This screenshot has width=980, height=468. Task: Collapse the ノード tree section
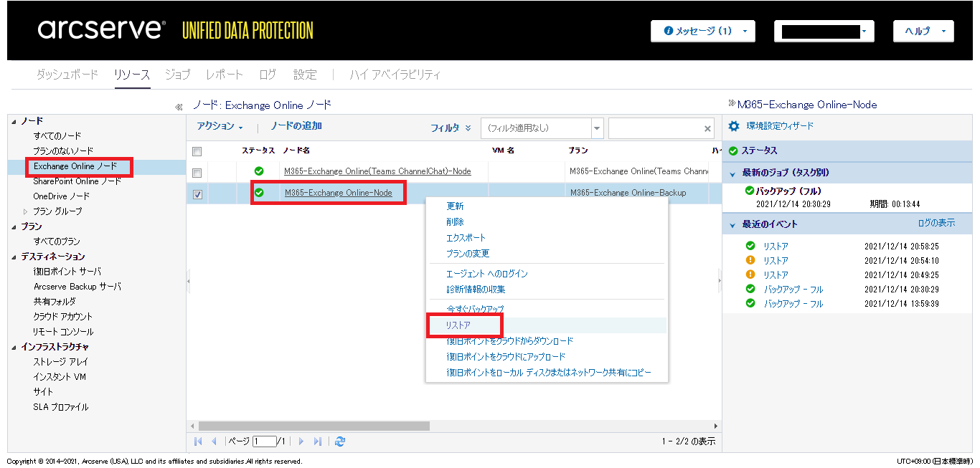14,121
